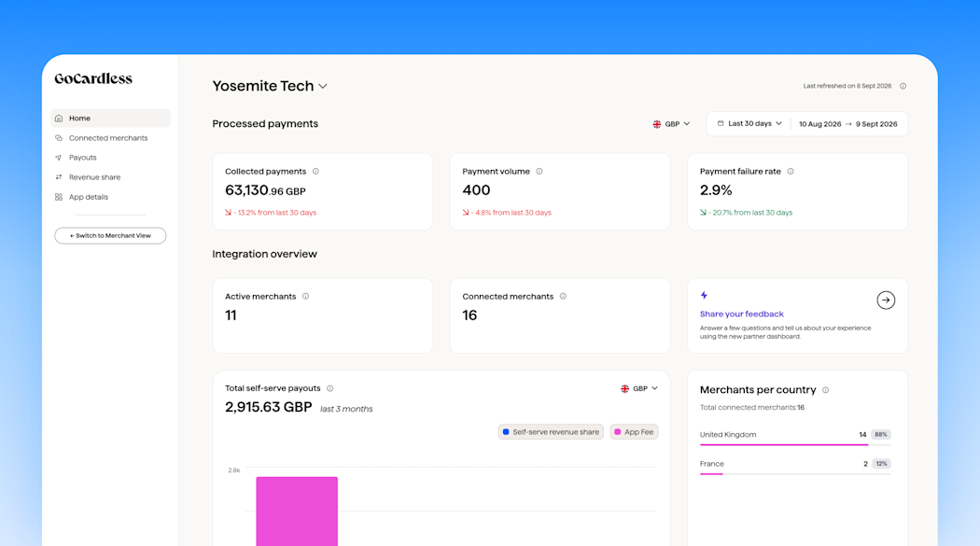Click the France progress bar
The width and height of the screenshot is (980, 546).
pyautogui.click(x=795, y=474)
